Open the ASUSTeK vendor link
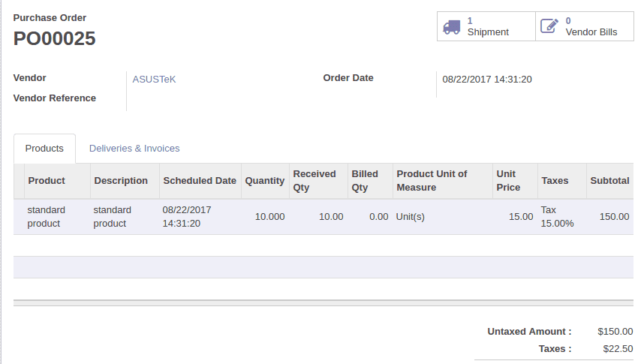The image size is (644, 364). (x=154, y=79)
